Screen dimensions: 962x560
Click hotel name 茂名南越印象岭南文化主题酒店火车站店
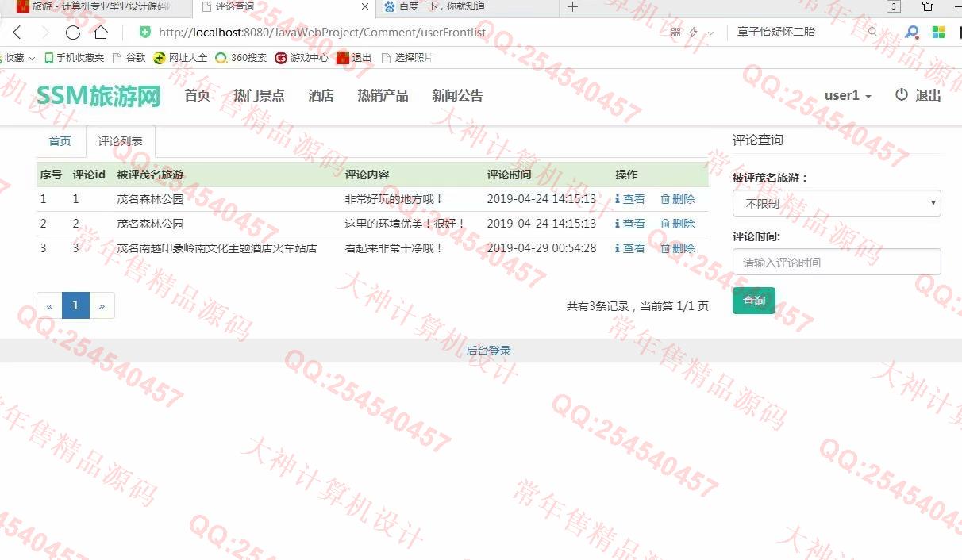pos(217,248)
